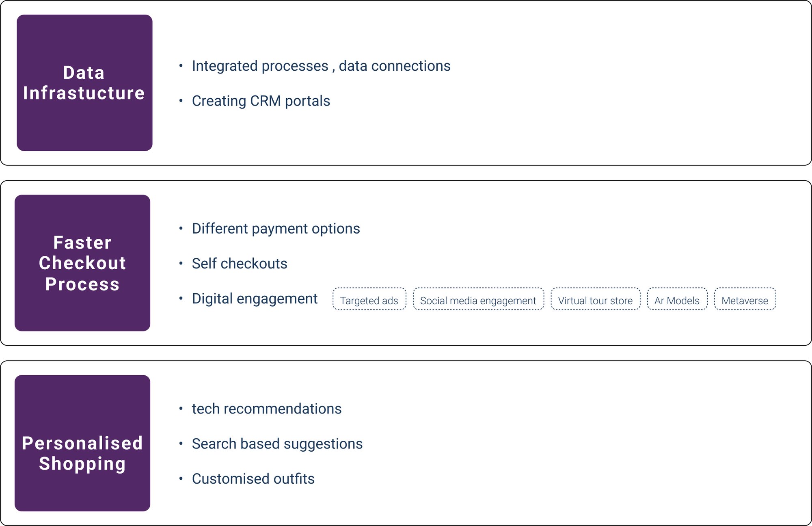Click the bullet dot before Customised outfits
Screen dimensions: 812x526
(x=181, y=478)
